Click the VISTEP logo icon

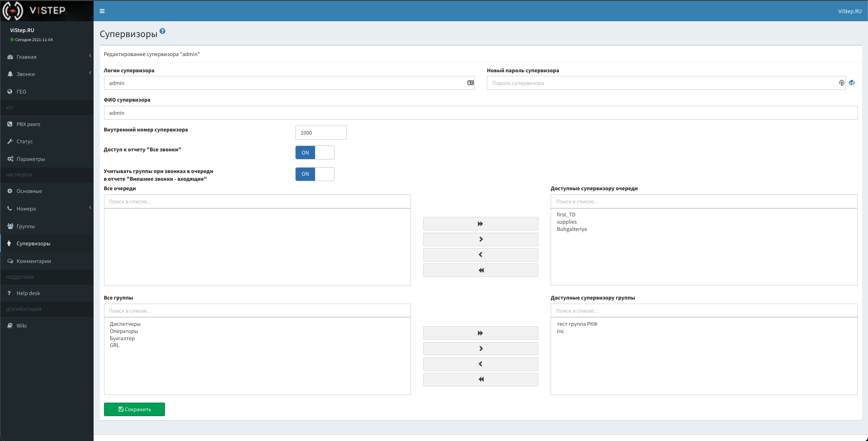[13, 10]
